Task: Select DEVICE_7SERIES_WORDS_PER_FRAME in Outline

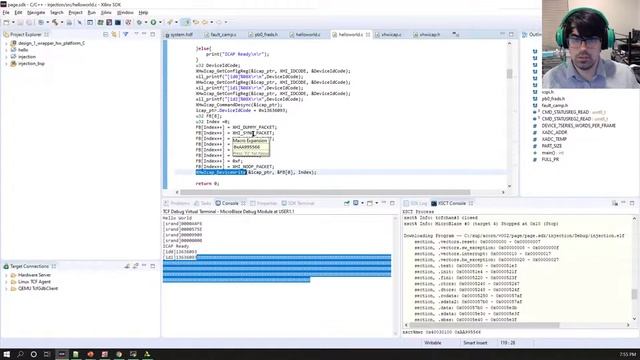Action: 578,126
